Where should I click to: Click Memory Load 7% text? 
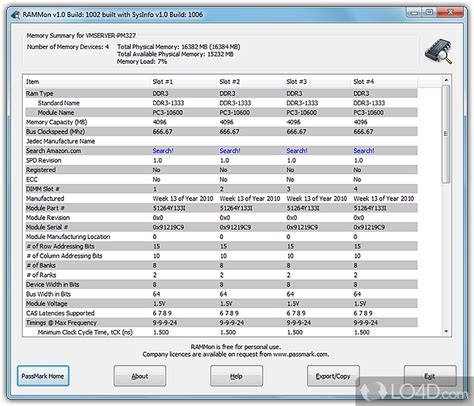[x=142, y=62]
